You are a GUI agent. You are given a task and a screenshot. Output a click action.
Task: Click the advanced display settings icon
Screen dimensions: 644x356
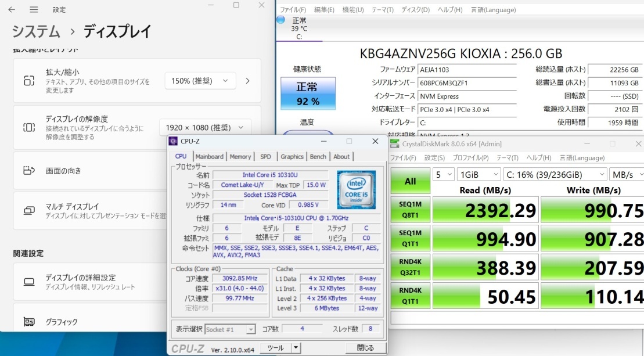coord(29,282)
